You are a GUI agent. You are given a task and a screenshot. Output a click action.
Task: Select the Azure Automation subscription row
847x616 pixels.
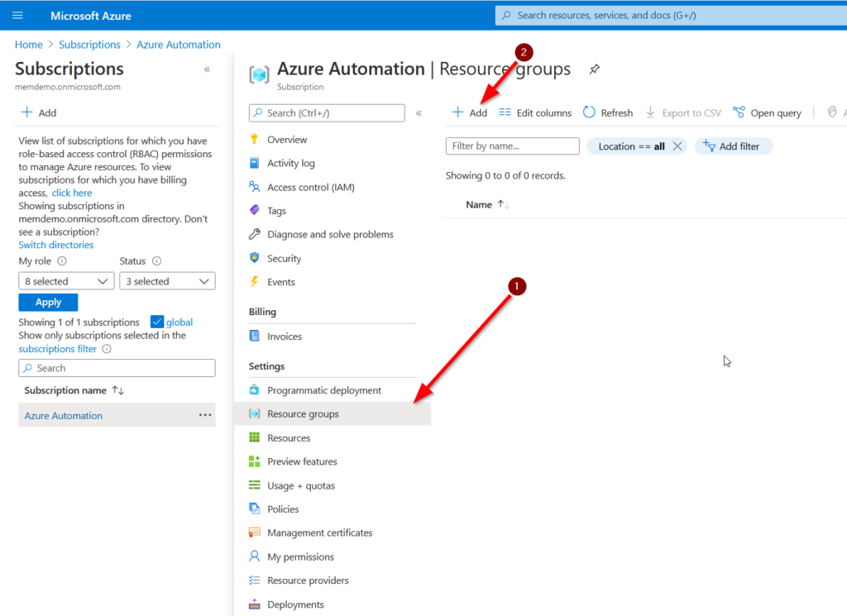[117, 415]
